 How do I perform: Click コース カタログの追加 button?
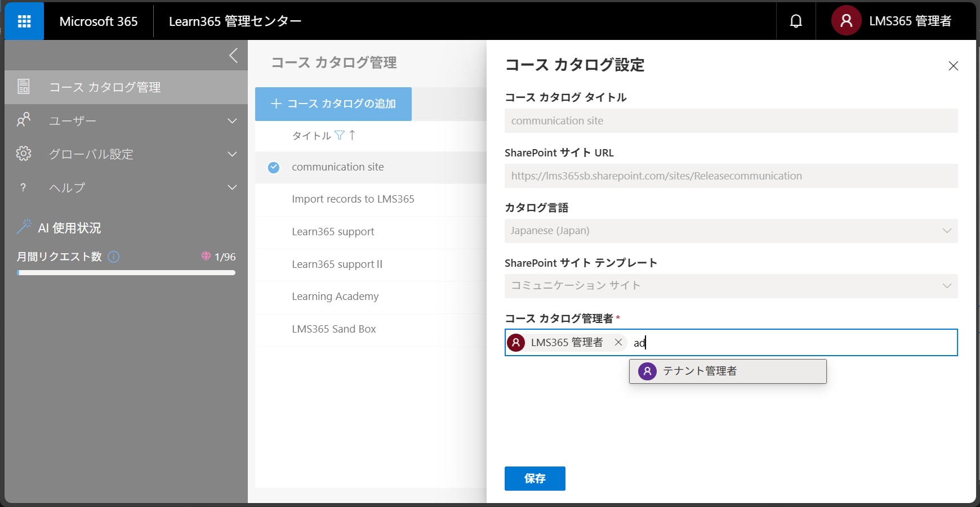pos(333,104)
